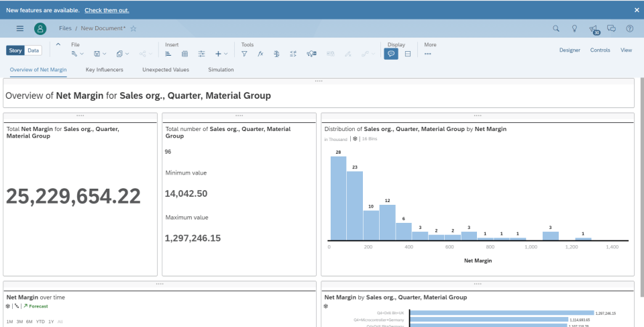
Task: Open the formula fx tool
Action: pos(260,54)
